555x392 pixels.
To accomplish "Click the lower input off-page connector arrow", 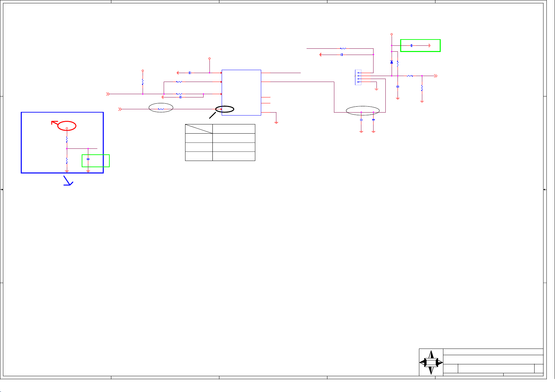I will pyautogui.click(x=120, y=109).
